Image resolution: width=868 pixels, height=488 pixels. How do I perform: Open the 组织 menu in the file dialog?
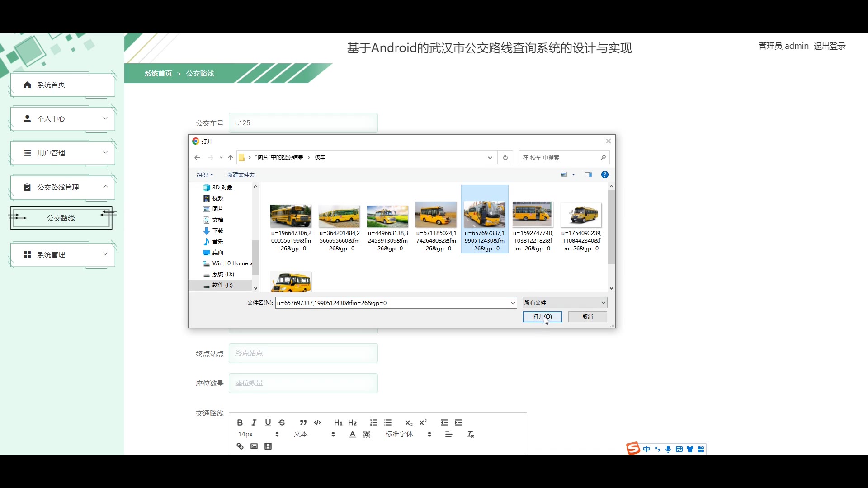point(205,174)
